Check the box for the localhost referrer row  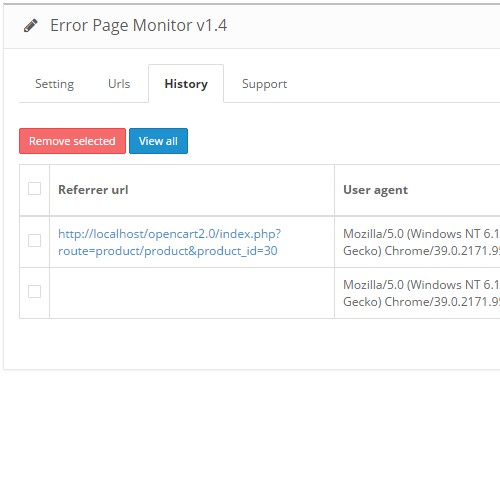[34, 240]
